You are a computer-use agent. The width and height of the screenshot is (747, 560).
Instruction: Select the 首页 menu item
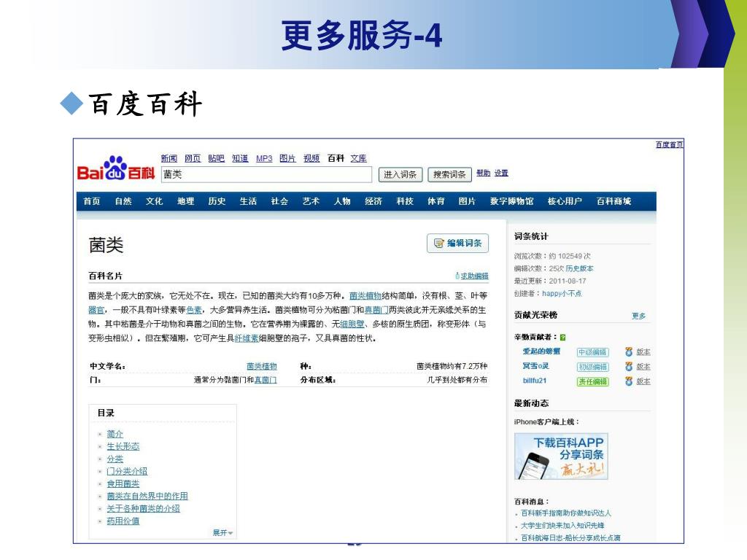click(92, 201)
